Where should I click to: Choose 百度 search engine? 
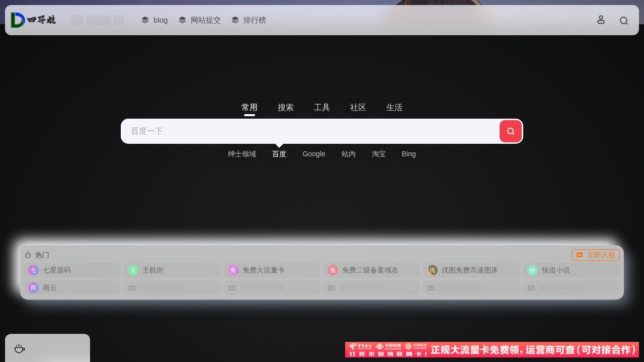tap(279, 154)
